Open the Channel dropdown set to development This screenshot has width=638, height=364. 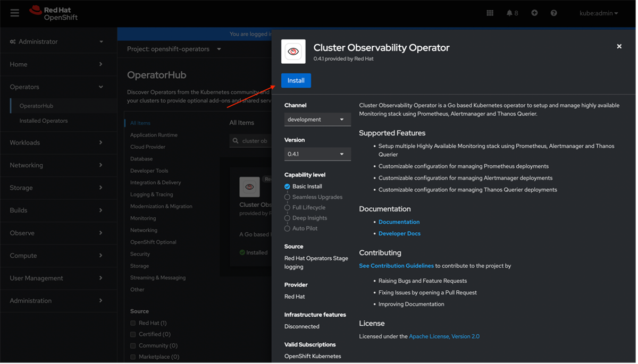[x=317, y=119]
